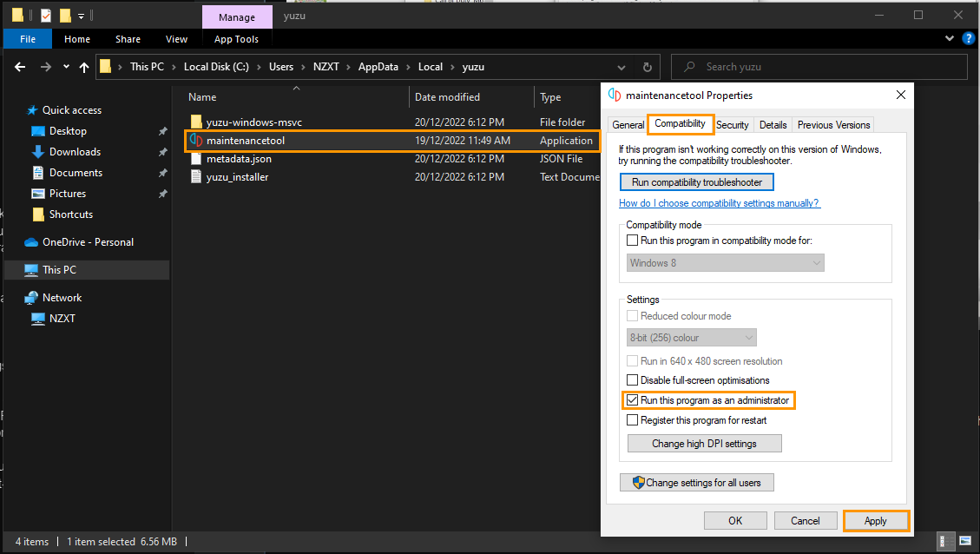980x554 pixels.
Task: Click the Explorer Help question mark icon
Action: pos(969,38)
